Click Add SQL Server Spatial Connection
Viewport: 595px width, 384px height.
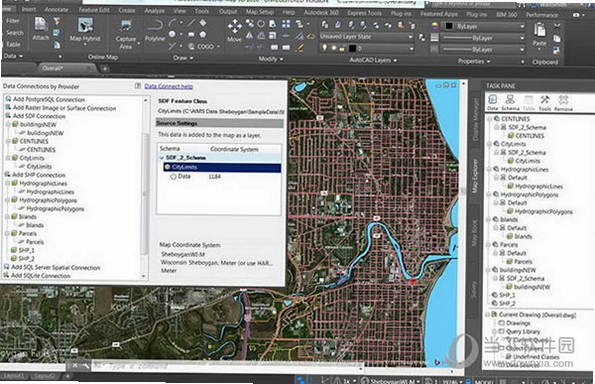(x=55, y=267)
